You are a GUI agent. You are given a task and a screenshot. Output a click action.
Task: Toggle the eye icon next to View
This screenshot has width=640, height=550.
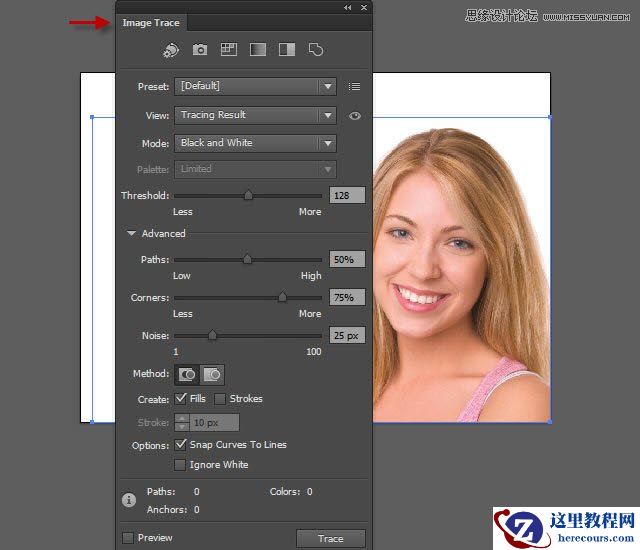coord(354,116)
